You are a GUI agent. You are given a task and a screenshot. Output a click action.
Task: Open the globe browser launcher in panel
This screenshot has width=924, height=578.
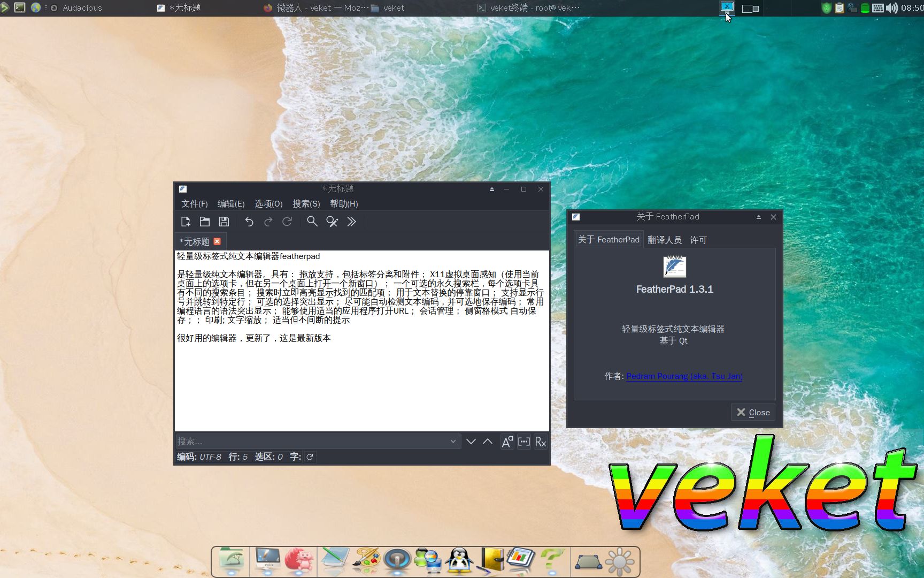pos(36,7)
